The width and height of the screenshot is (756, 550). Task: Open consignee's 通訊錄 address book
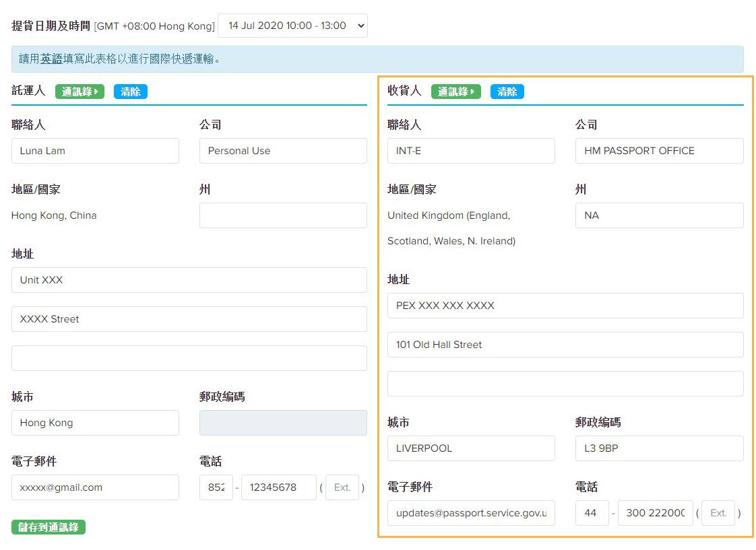455,92
